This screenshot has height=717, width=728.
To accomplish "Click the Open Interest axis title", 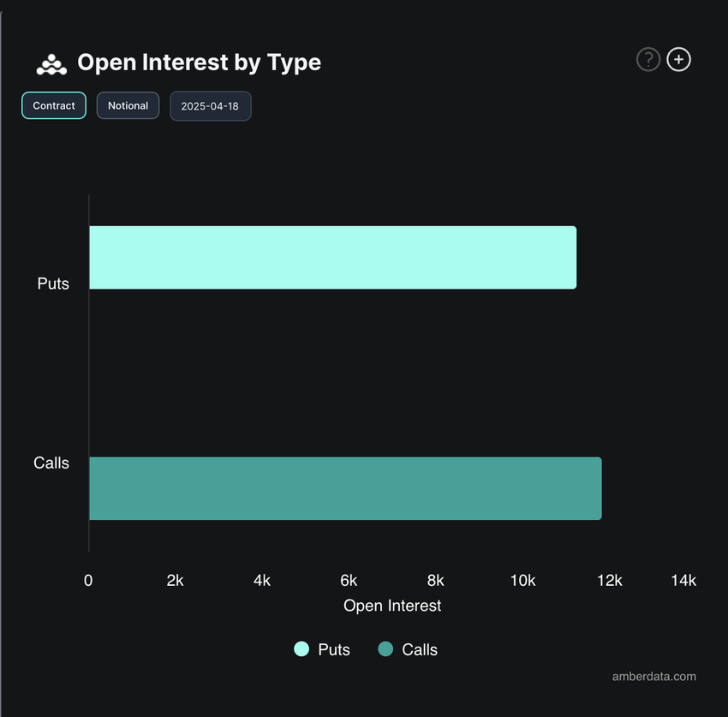I will click(392, 606).
